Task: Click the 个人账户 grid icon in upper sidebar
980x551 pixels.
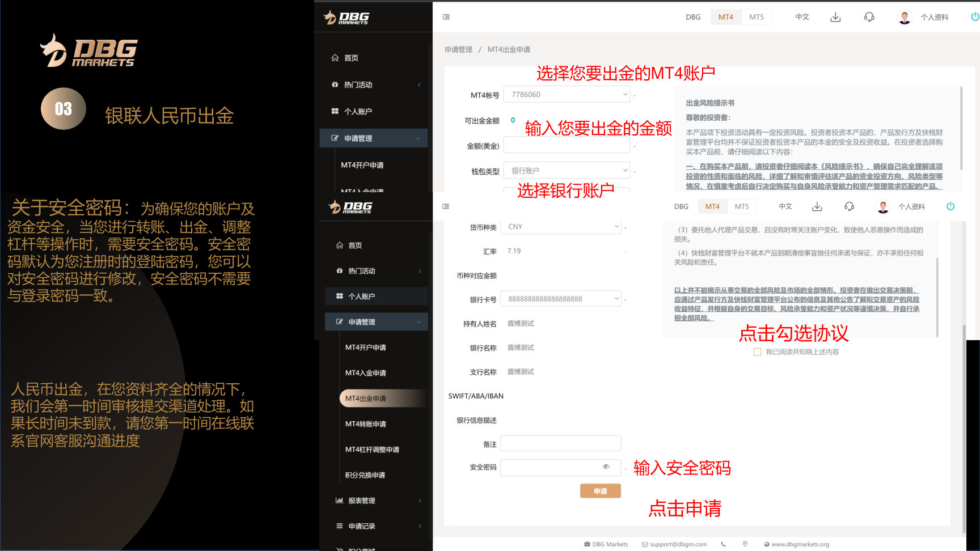Action: [335, 111]
